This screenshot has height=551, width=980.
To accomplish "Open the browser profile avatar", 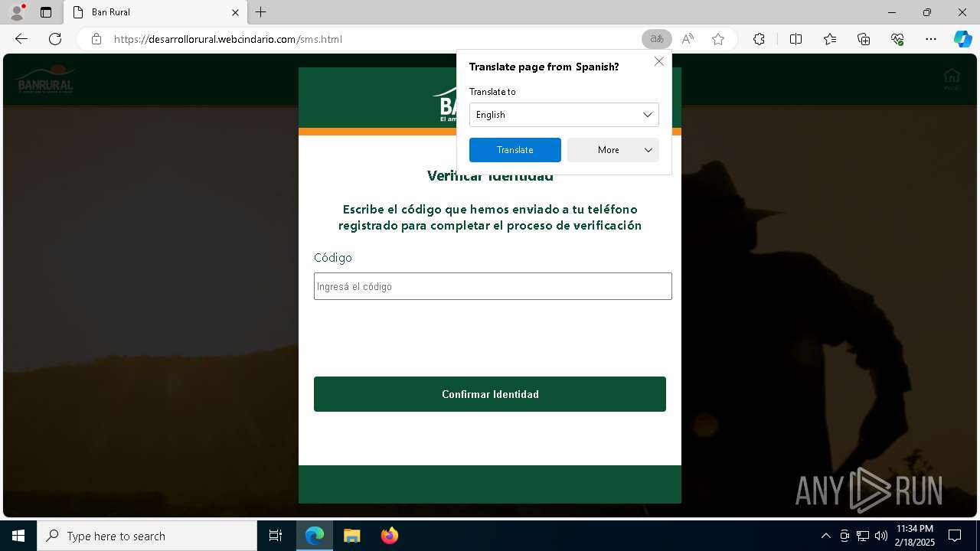I will click(x=17, y=12).
